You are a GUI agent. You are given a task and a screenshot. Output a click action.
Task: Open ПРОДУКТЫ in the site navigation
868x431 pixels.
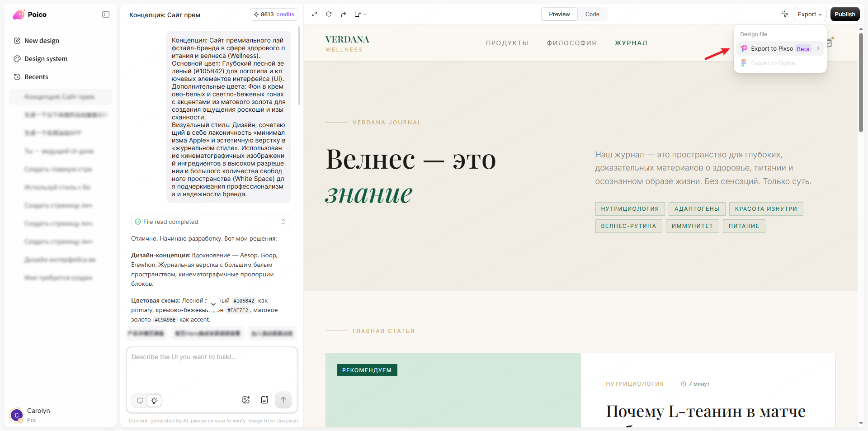[x=507, y=43]
